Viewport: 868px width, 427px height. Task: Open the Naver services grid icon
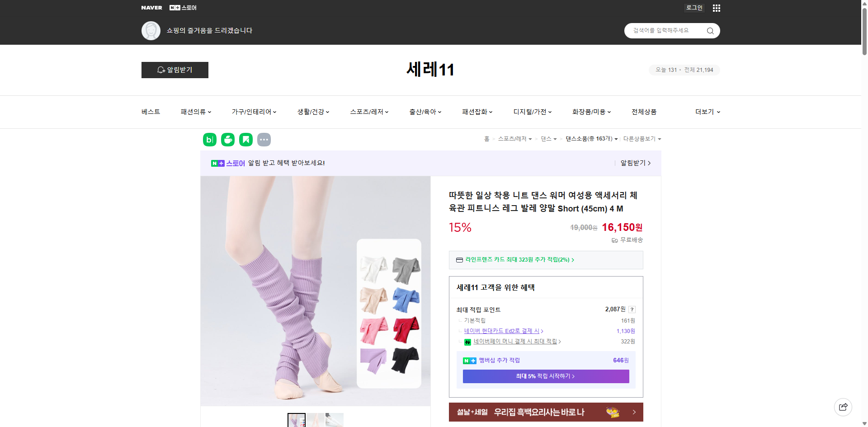tap(716, 8)
